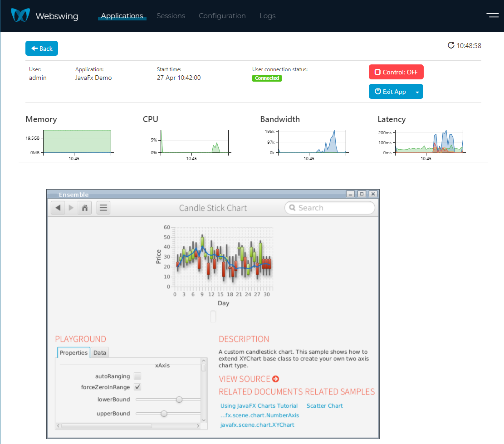Click the Back button
This screenshot has height=444, width=504.
(42, 48)
